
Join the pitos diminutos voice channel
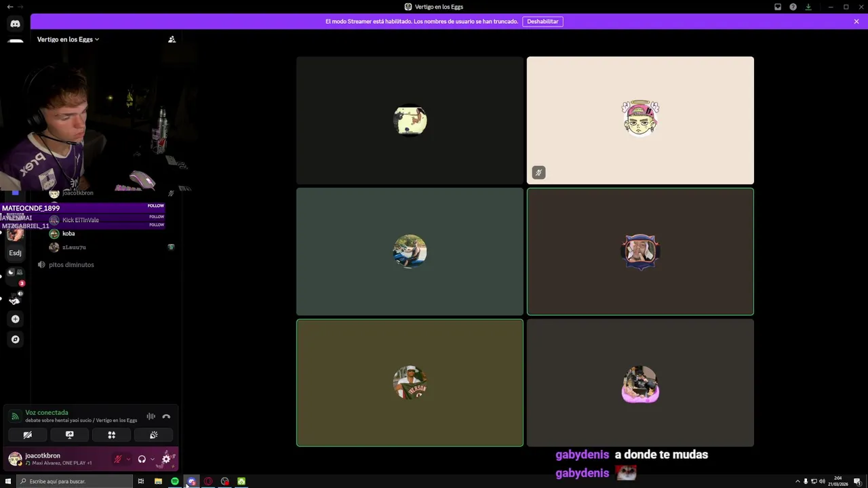point(71,265)
